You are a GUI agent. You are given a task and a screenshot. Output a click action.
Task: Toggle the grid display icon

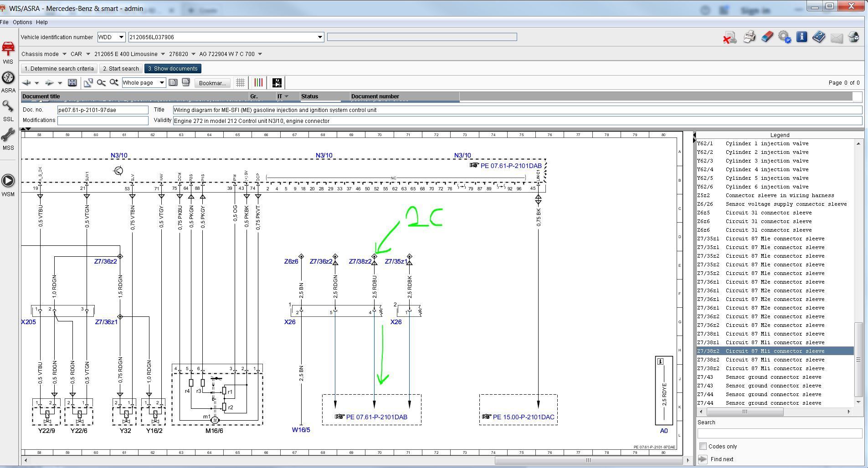(x=240, y=82)
